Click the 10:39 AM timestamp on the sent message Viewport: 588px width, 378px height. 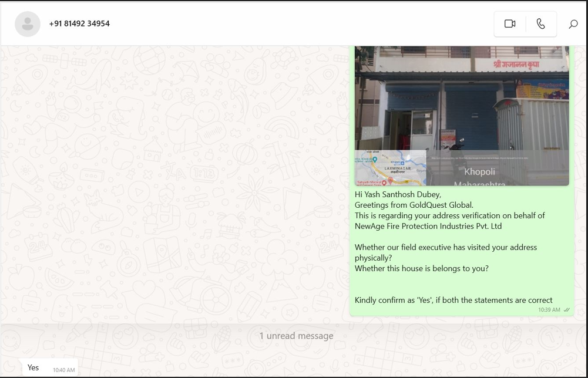549,310
